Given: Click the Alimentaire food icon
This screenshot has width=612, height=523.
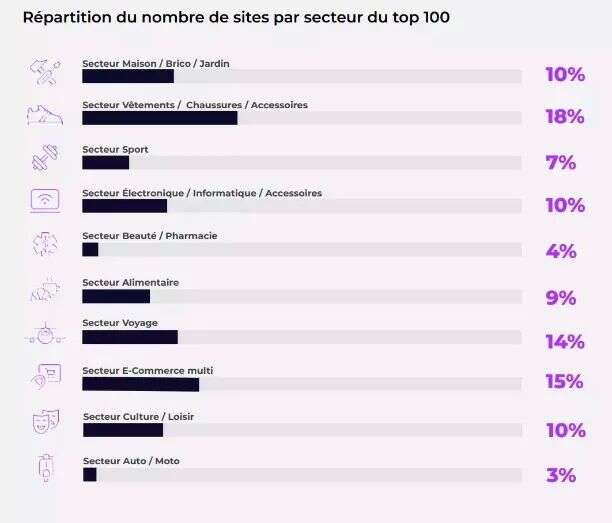Looking at the screenshot, I should pos(45,290).
